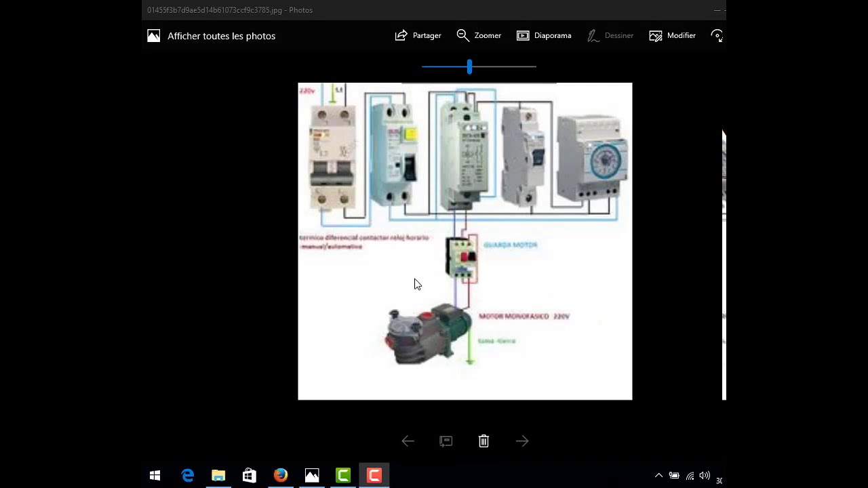Click the Partager share button

click(418, 35)
